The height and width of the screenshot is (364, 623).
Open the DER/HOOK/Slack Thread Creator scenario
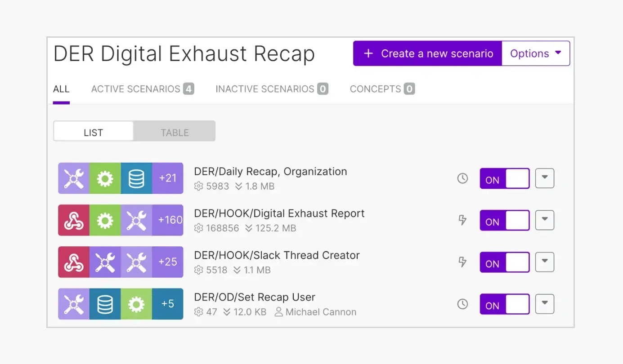(x=277, y=255)
